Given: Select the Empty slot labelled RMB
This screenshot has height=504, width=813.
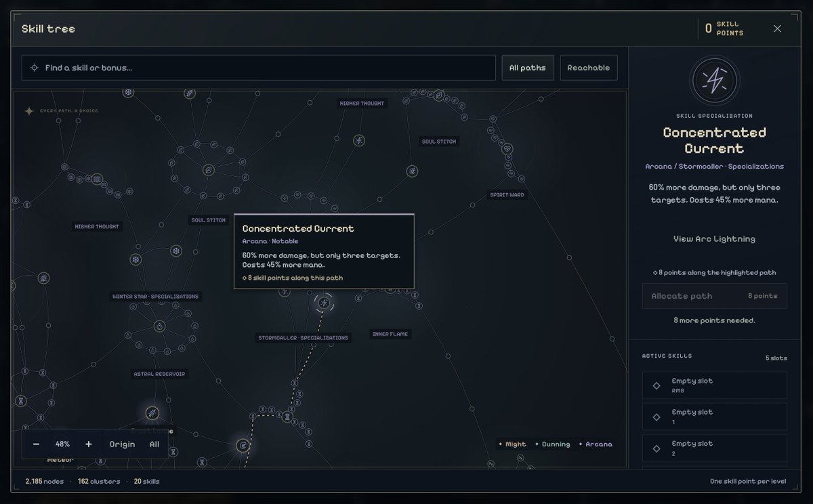Looking at the screenshot, I should tap(714, 385).
